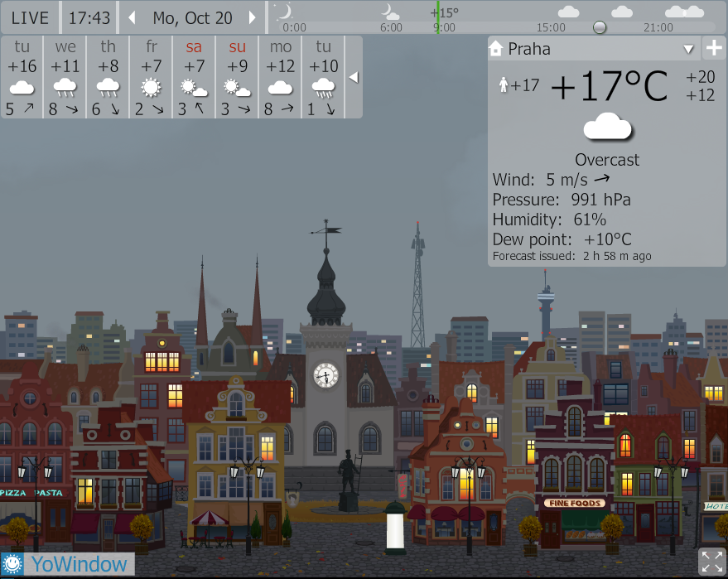Click the round handle on the time bar
This screenshot has width=728, height=579.
click(600, 27)
